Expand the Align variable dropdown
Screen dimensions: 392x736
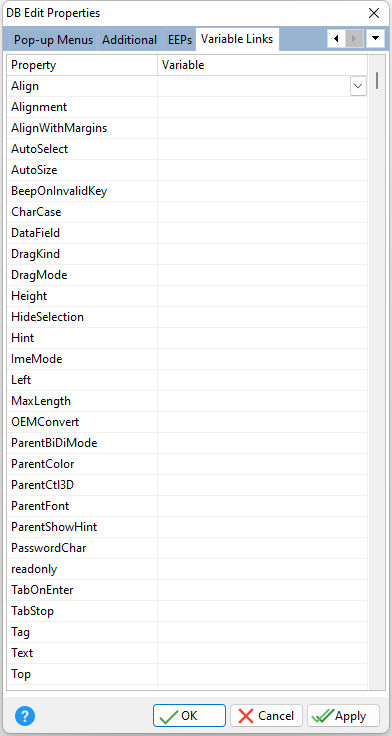pos(358,86)
